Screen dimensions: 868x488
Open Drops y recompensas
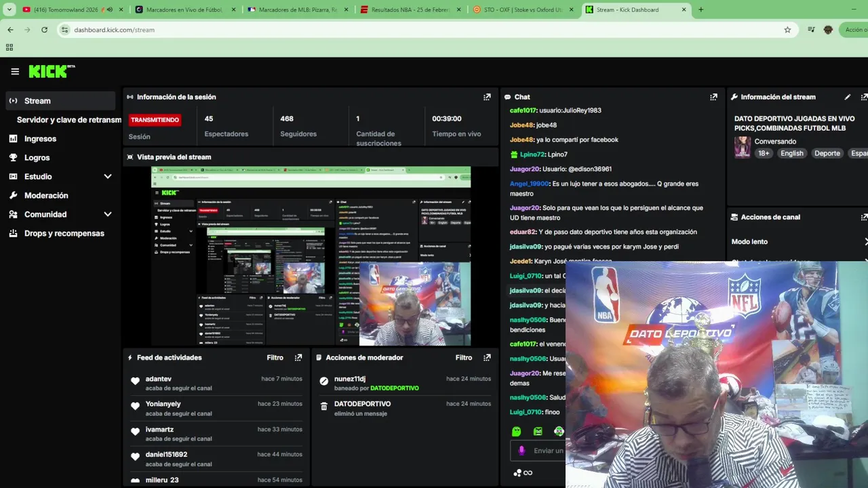pyautogui.click(x=64, y=234)
